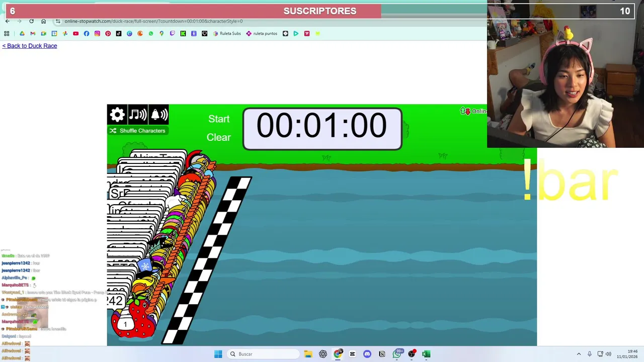Image resolution: width=644 pixels, height=362 pixels.
Task: Open the Twitch bookmark
Action: (x=173, y=34)
